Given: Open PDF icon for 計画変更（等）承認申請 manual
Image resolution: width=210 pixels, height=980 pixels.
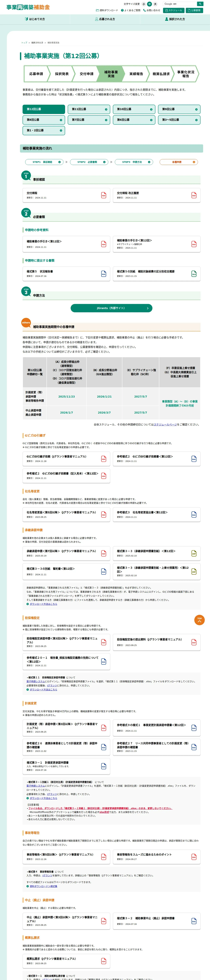Looking at the screenshot, I should [104, 728].
